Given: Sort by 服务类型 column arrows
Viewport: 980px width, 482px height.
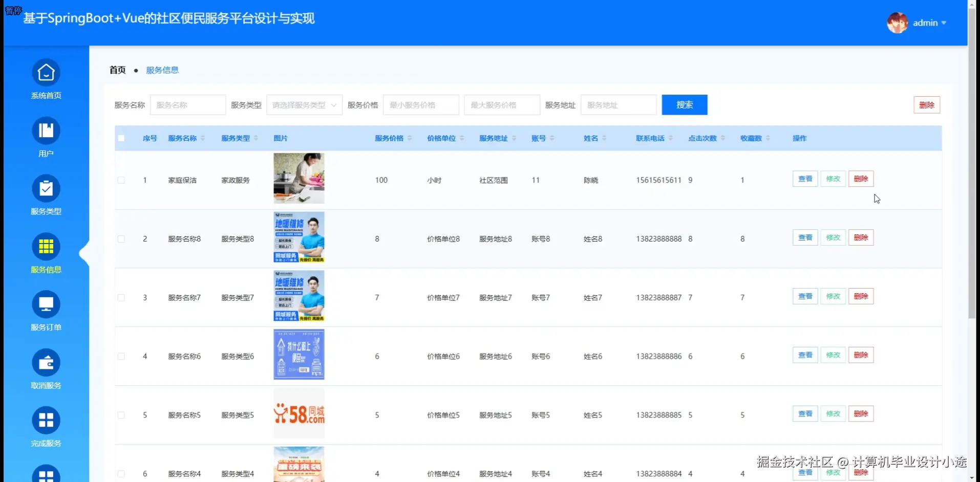Looking at the screenshot, I should [x=256, y=138].
